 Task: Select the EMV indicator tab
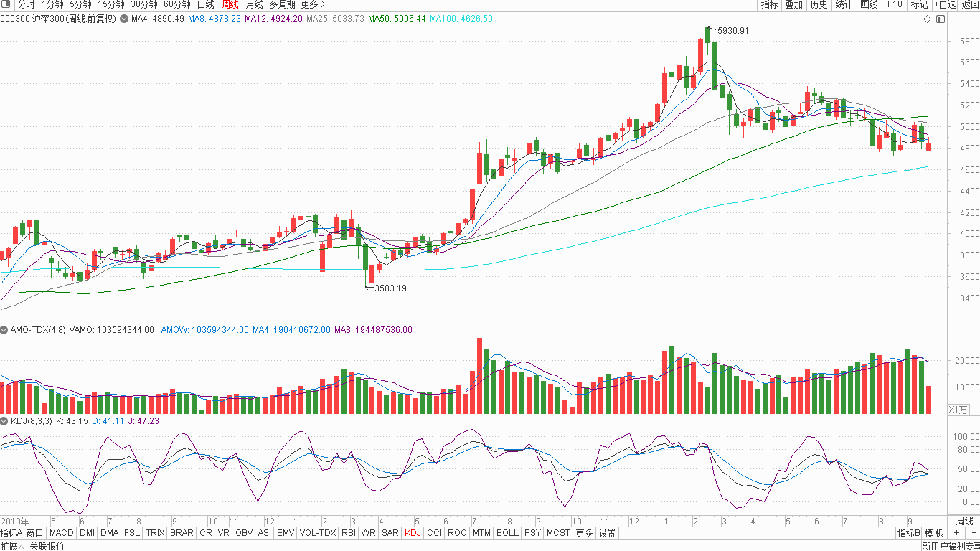(286, 533)
